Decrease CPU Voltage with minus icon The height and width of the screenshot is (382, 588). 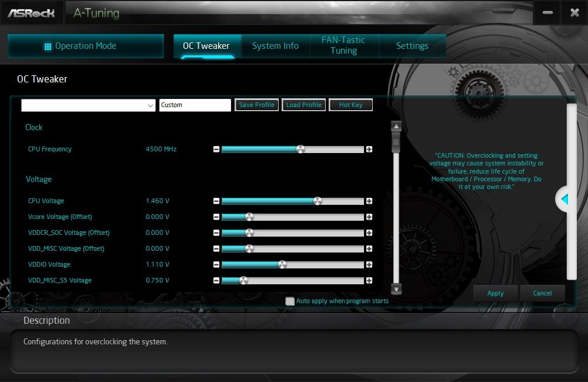click(216, 201)
